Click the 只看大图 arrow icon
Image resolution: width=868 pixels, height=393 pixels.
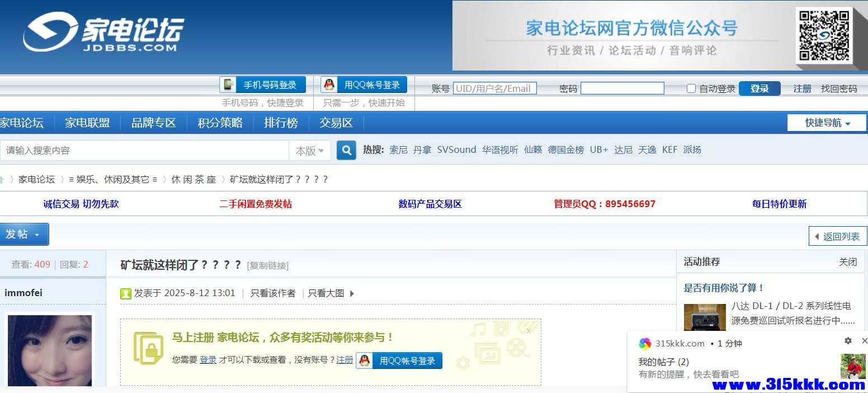click(352, 293)
